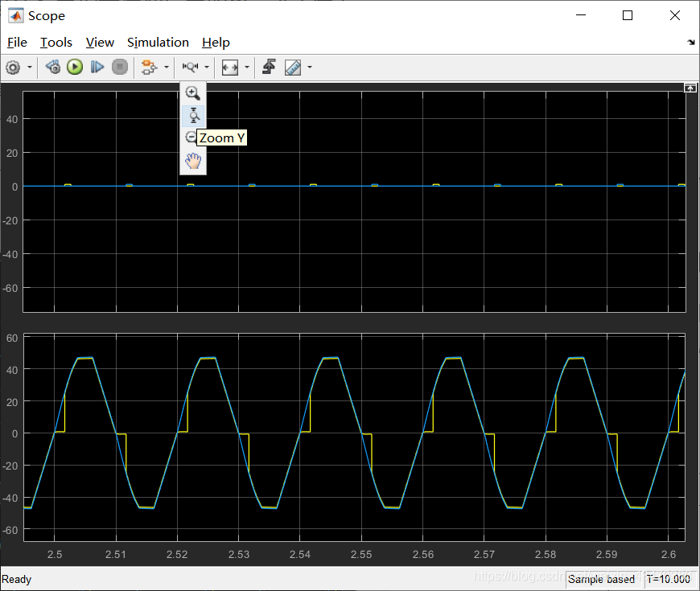Expand the axis scaling dropdown arrow
The height and width of the screenshot is (591, 700).
tap(247, 68)
